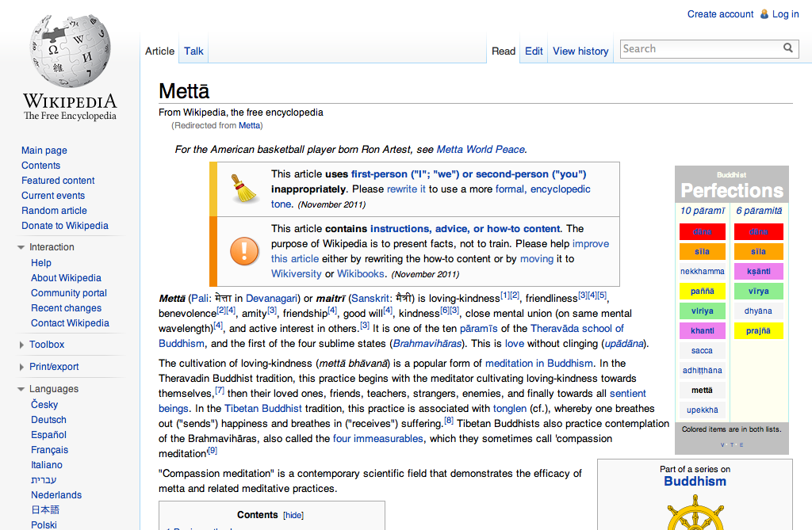Open the Metta World Peace link
The width and height of the screenshot is (812, 530).
coord(481,150)
